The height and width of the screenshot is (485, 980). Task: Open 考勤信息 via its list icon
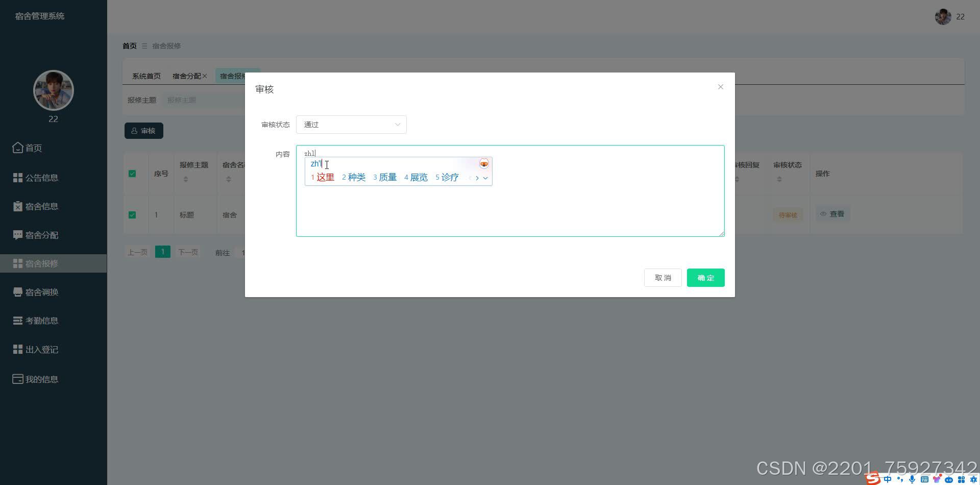18,321
